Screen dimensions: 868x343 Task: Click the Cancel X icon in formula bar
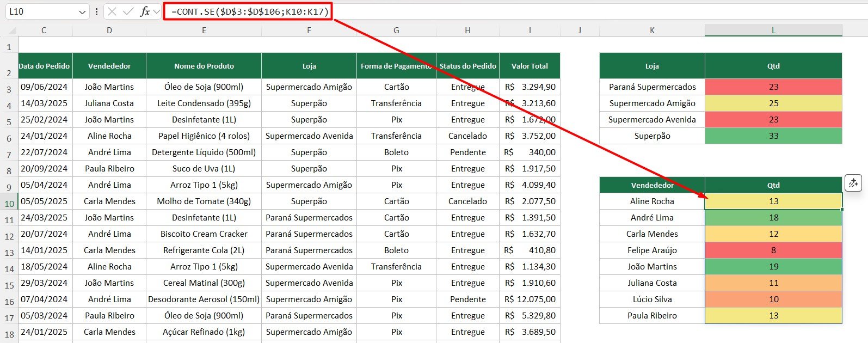pyautogui.click(x=112, y=11)
